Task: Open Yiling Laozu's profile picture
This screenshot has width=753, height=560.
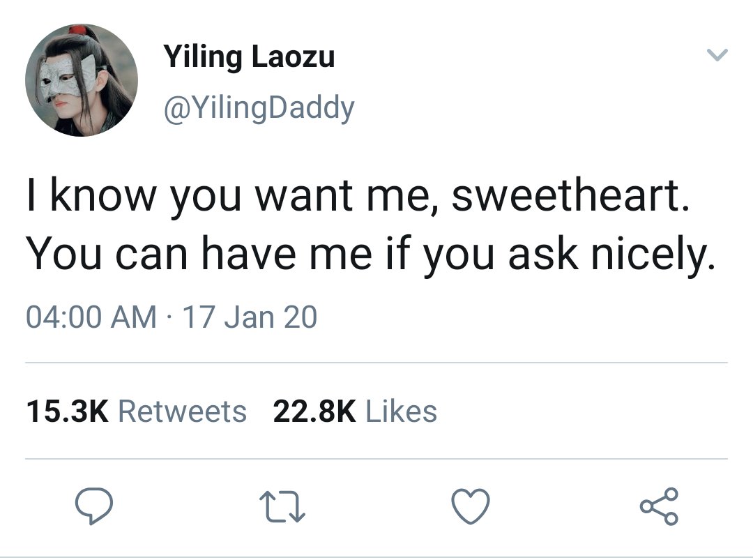Action: 82,80
